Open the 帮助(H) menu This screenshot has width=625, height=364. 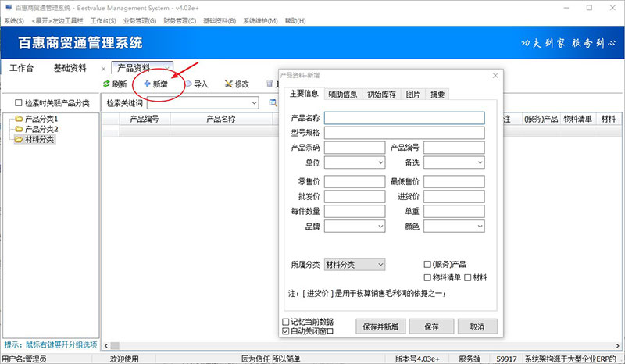click(x=295, y=21)
